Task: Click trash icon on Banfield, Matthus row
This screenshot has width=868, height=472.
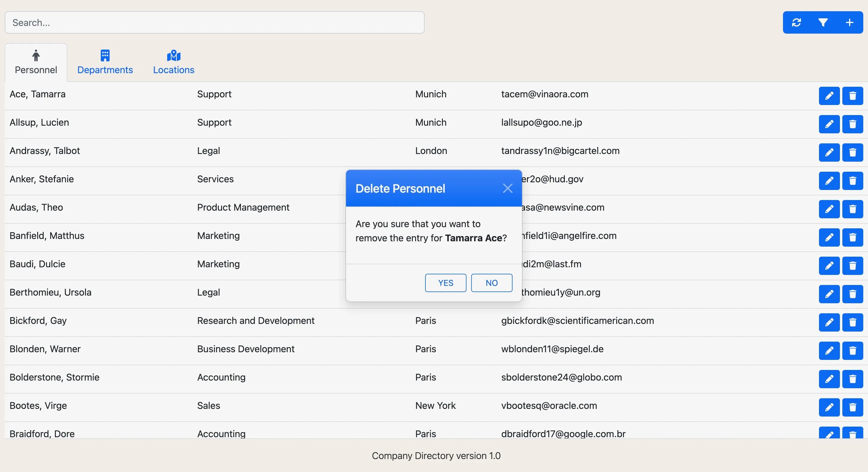Action: point(853,237)
